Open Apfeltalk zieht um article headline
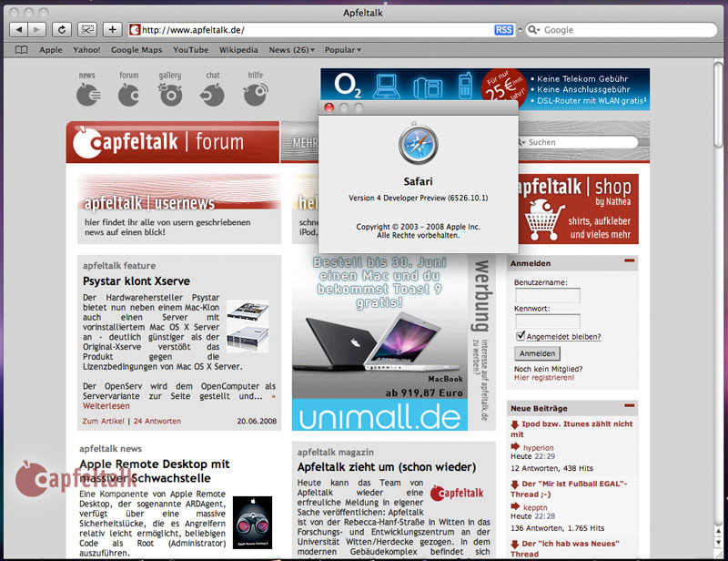Image resolution: width=728 pixels, height=561 pixels. click(x=387, y=466)
